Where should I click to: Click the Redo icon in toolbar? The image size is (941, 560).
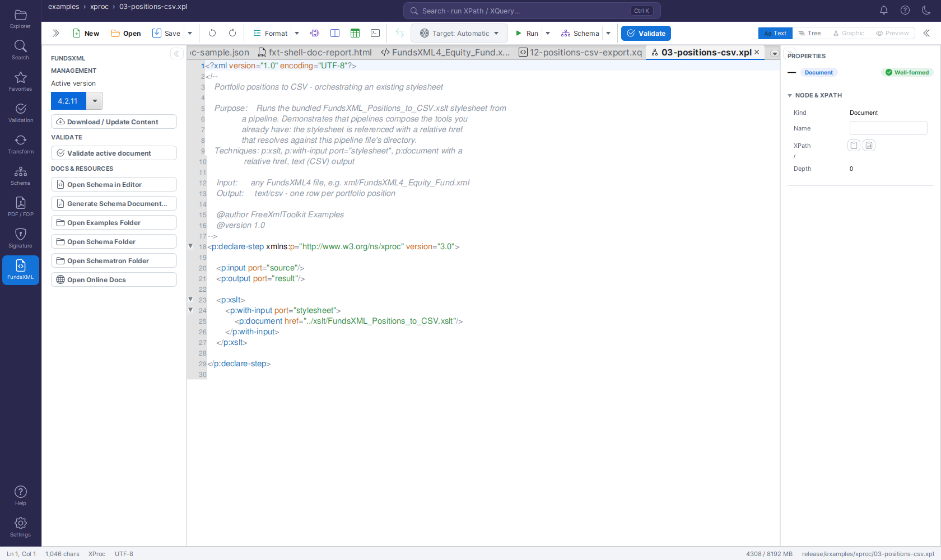[232, 33]
